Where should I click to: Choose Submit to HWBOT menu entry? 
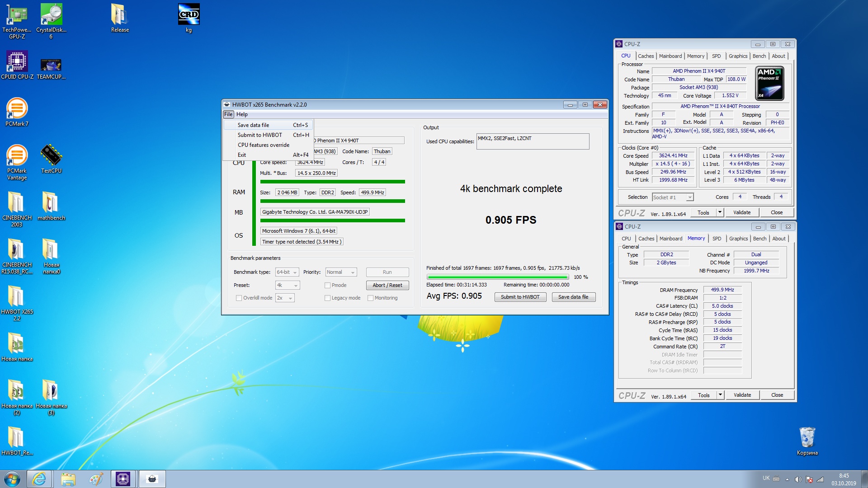point(269,135)
